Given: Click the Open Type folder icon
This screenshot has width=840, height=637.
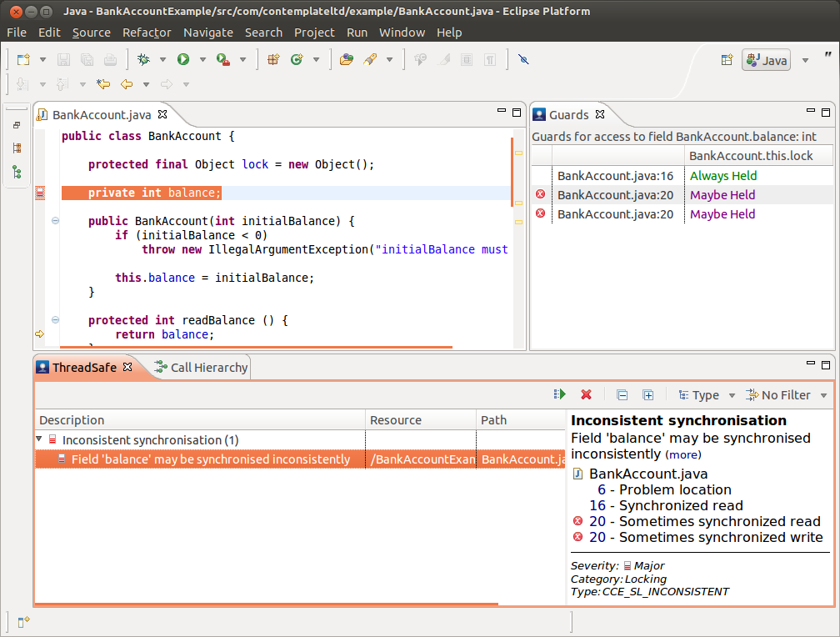Looking at the screenshot, I should coord(347,59).
